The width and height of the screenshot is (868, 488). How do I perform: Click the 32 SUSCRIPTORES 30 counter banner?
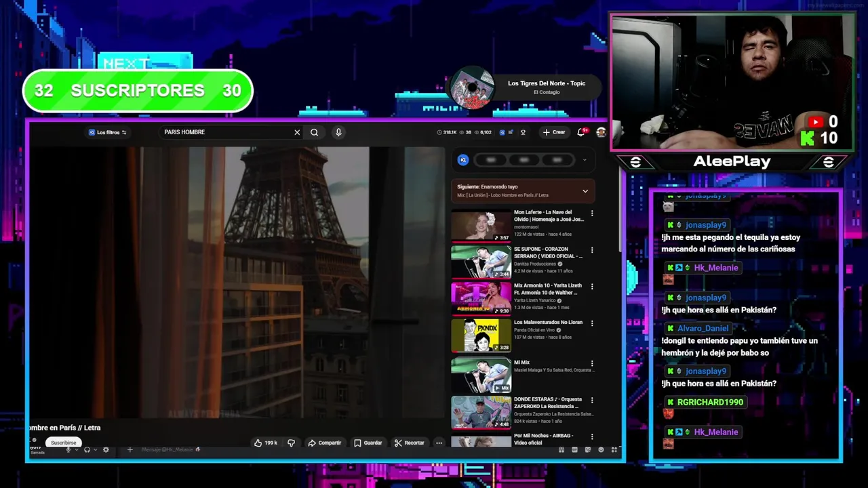click(138, 90)
